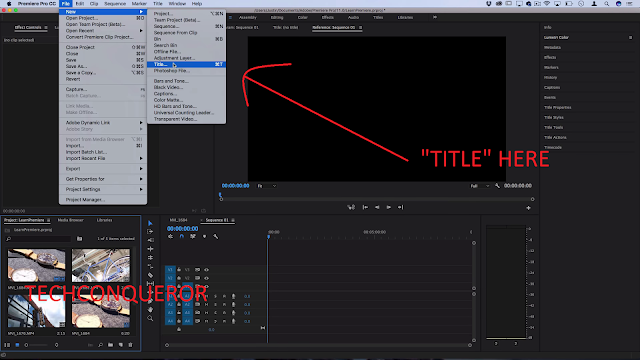Click Add Marker icon in timeline
Screen dimensions: 640x360
click(204, 236)
